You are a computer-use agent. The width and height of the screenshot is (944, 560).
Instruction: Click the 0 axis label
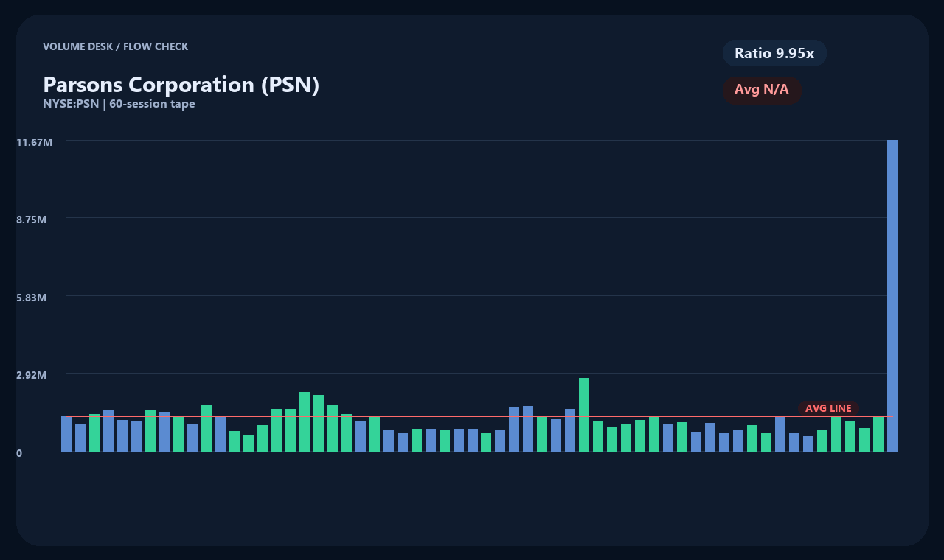pos(19,453)
